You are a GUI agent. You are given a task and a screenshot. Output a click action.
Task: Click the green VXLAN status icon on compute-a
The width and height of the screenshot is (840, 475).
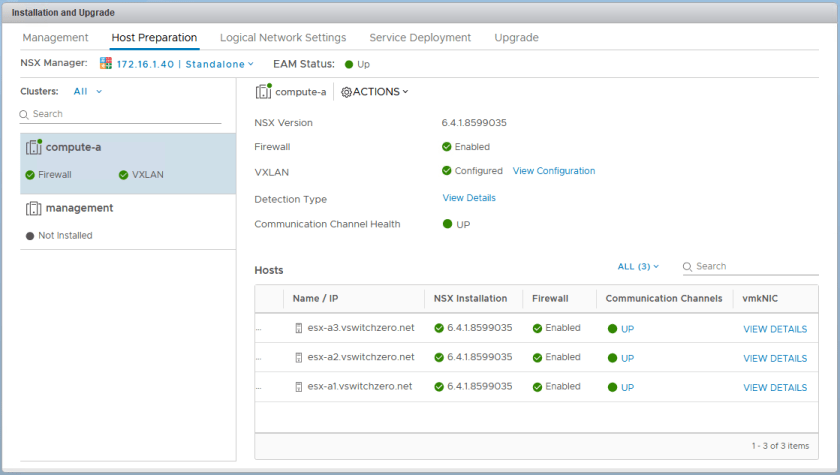click(124, 175)
